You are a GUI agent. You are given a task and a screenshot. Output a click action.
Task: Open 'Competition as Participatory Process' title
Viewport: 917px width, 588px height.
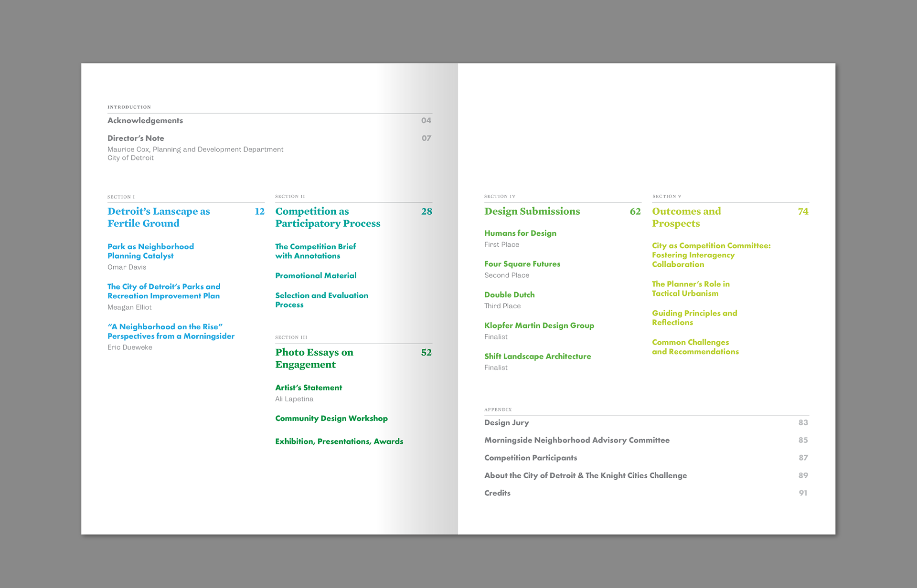[328, 217]
